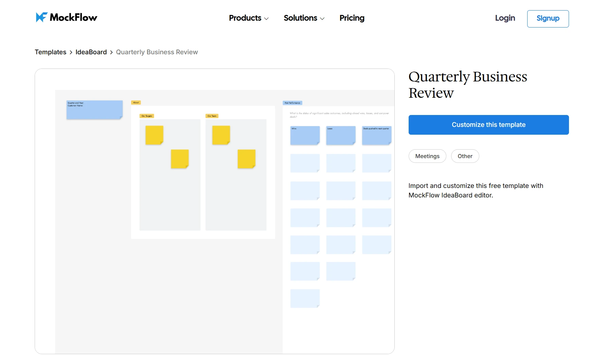
Task: Open the Products chevron arrow
Action: pos(267,19)
